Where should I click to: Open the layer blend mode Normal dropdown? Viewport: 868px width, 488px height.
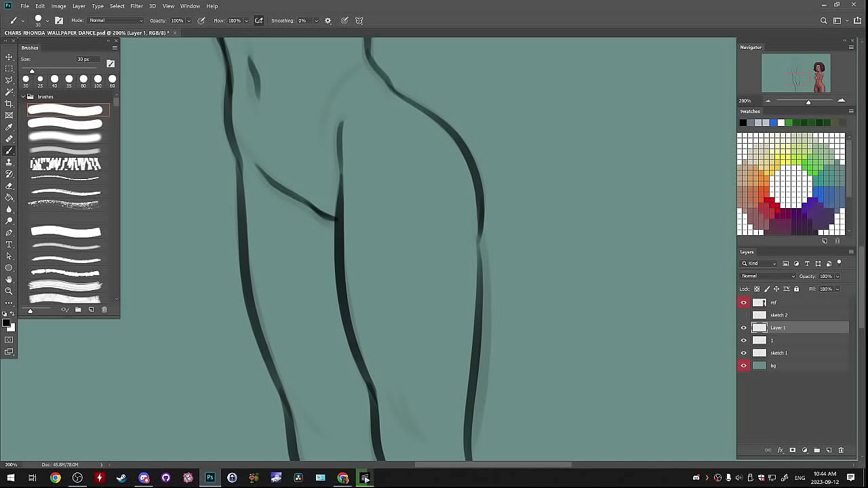coord(768,276)
